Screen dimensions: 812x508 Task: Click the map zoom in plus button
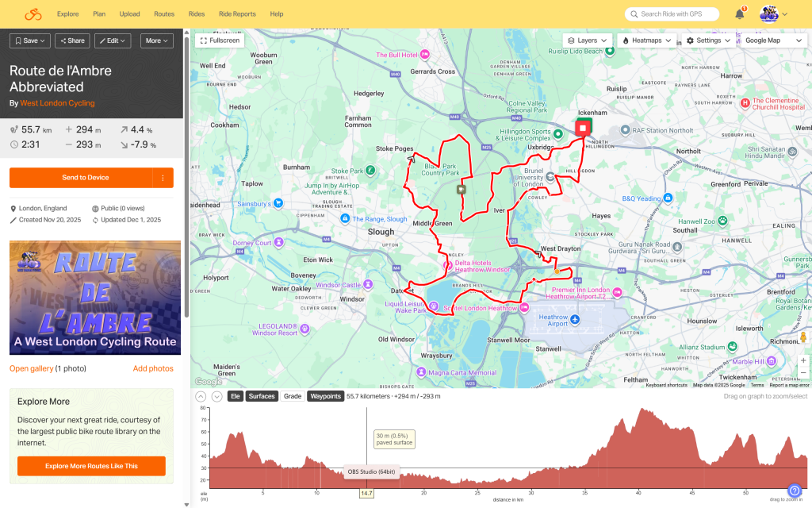pos(802,360)
